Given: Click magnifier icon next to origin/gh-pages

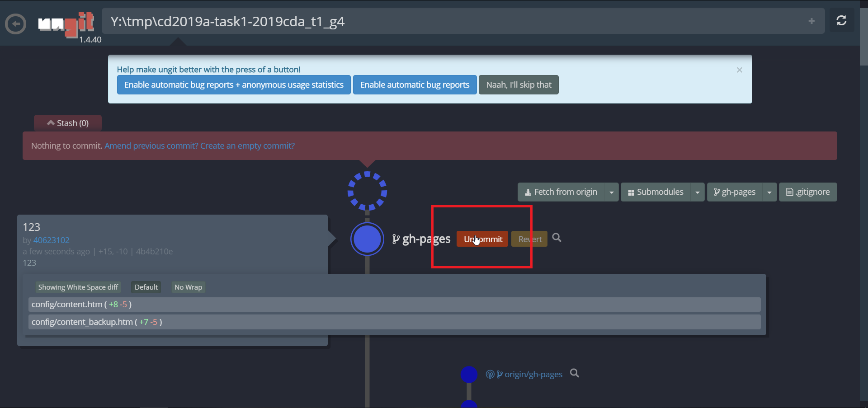Looking at the screenshot, I should (x=574, y=373).
